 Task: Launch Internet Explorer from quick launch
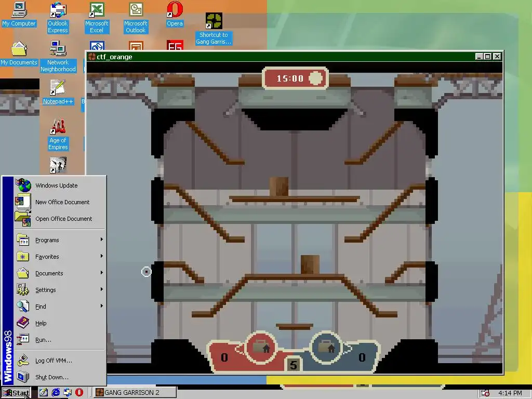click(x=55, y=393)
